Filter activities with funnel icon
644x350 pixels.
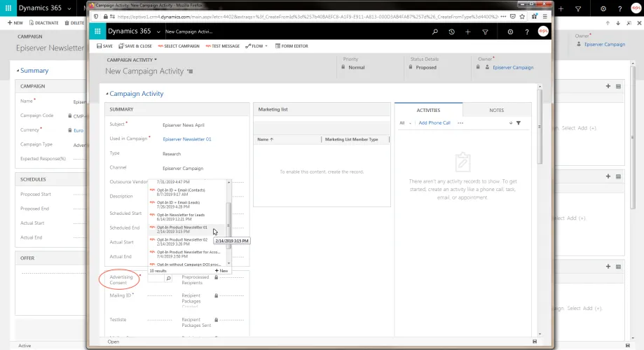(x=519, y=122)
